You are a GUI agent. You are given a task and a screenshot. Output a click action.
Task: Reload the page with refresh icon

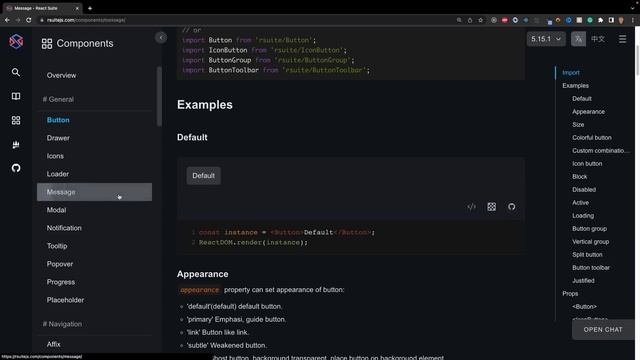coord(29,20)
